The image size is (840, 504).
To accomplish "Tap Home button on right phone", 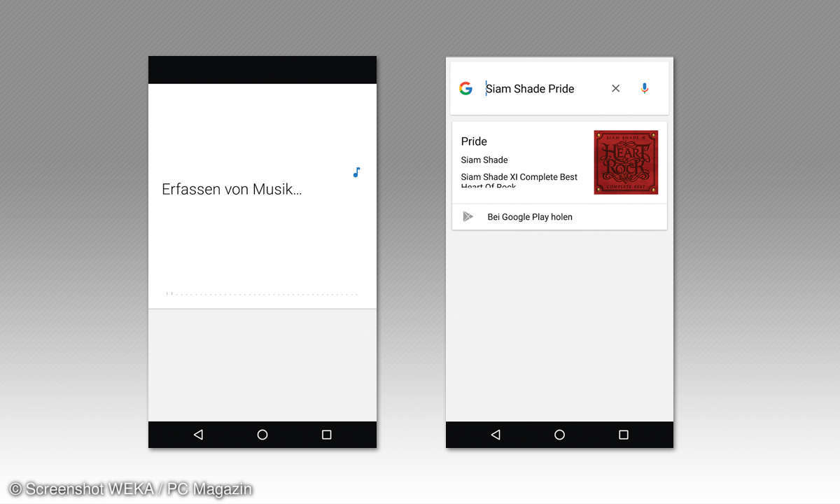I will pos(559,435).
